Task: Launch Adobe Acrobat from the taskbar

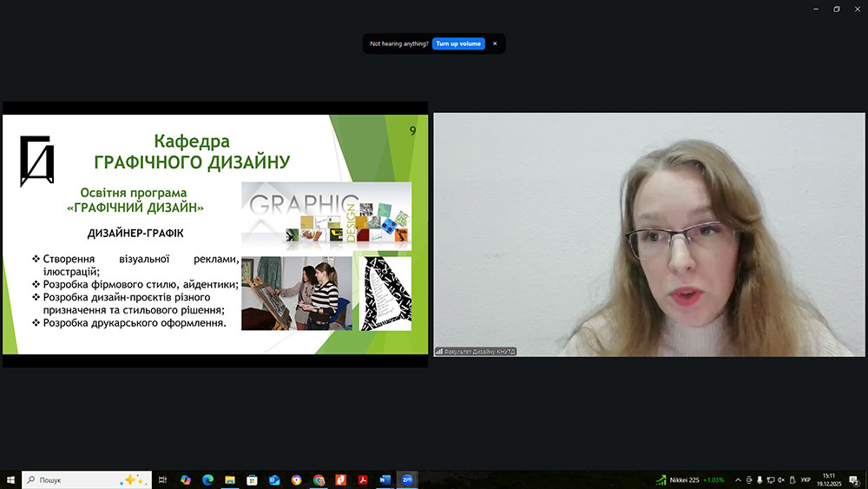Action: click(x=363, y=479)
